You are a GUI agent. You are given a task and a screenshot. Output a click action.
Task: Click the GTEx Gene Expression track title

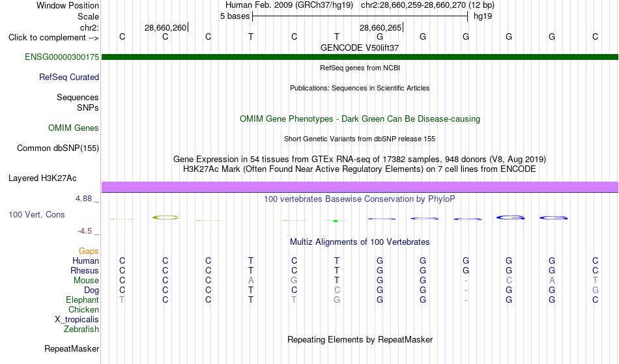click(360, 159)
